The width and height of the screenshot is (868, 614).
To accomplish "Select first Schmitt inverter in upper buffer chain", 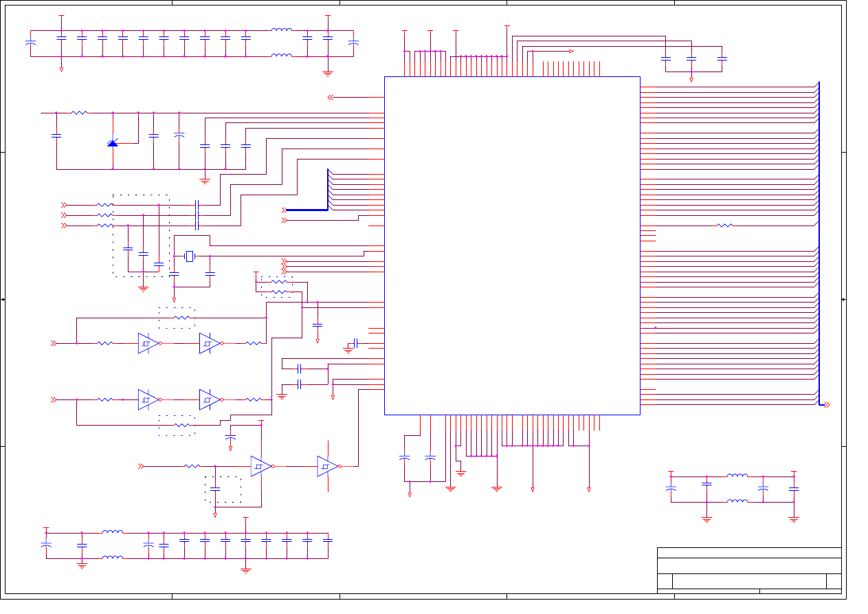I will 148,343.
